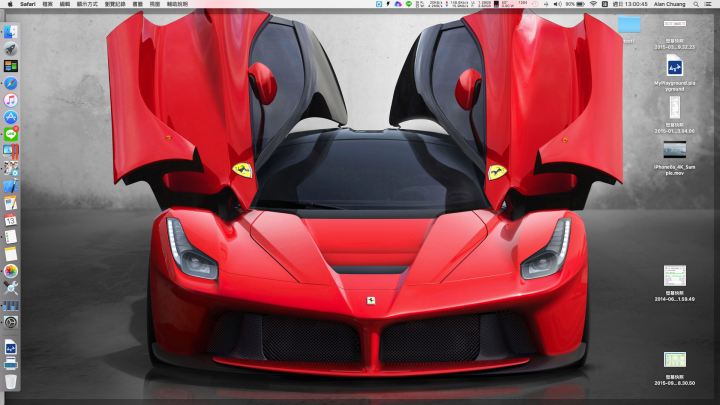The height and width of the screenshot is (405, 720).
Task: Open the Apple menu
Action: point(10,4)
